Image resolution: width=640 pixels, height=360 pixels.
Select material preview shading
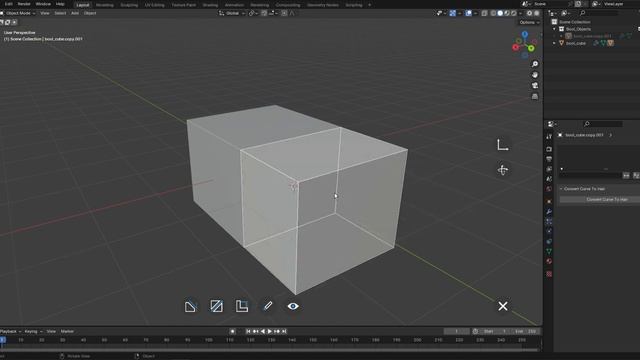pyautogui.click(x=507, y=13)
